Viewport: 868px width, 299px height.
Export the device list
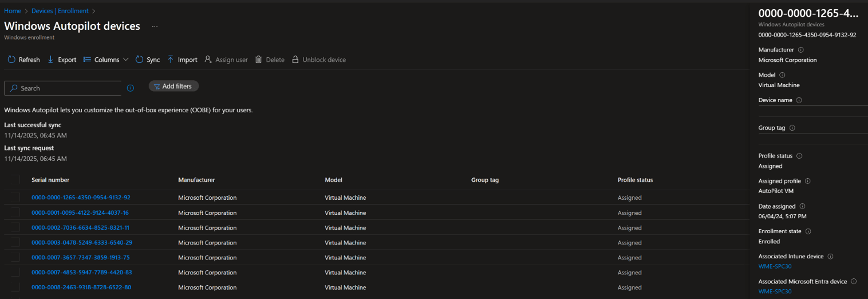62,60
